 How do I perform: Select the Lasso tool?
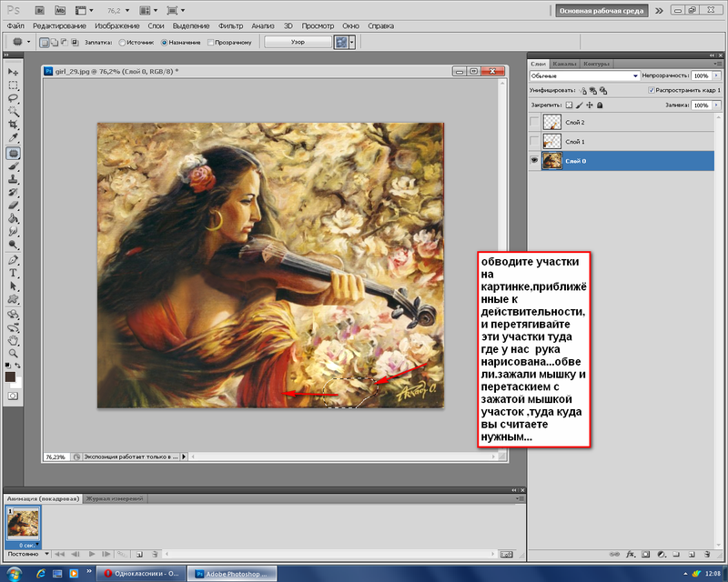coord(13,98)
